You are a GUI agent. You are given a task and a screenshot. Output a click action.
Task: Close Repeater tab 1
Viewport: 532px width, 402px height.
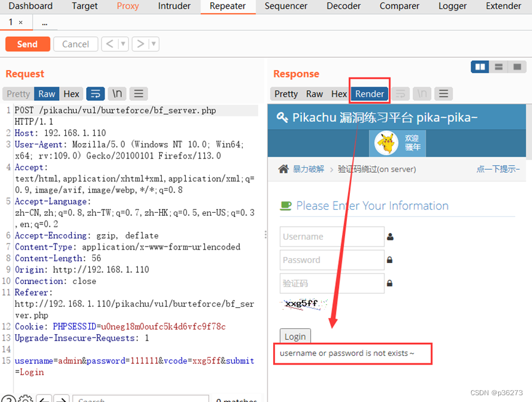coord(21,23)
